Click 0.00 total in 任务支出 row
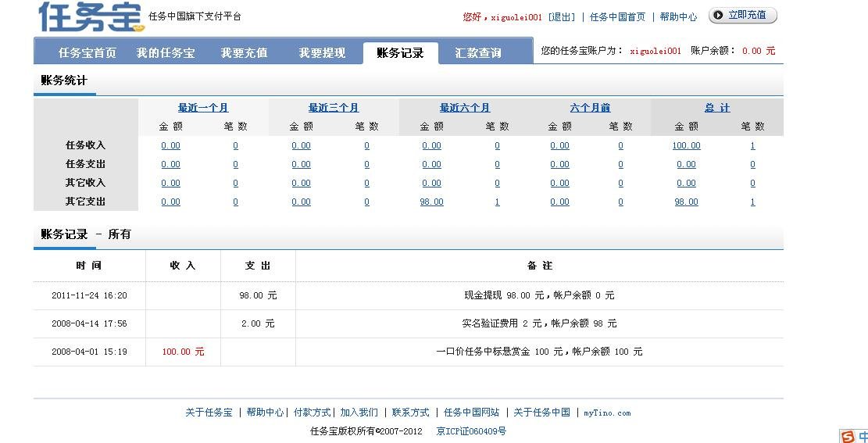This screenshot has width=868, height=443. [687, 164]
